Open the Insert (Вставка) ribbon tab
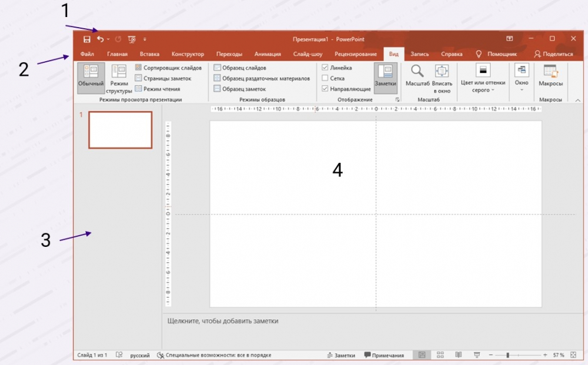This screenshot has width=588, height=365. (x=149, y=54)
